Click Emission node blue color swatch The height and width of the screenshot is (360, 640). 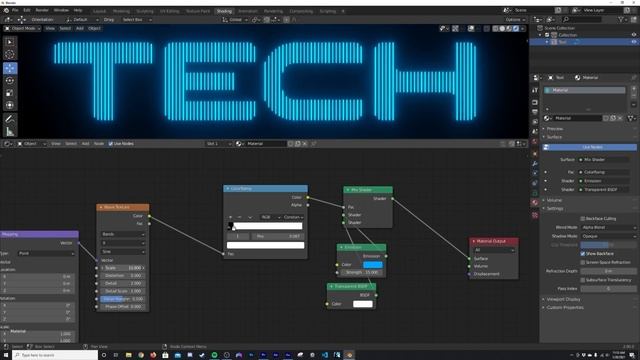coord(373,265)
